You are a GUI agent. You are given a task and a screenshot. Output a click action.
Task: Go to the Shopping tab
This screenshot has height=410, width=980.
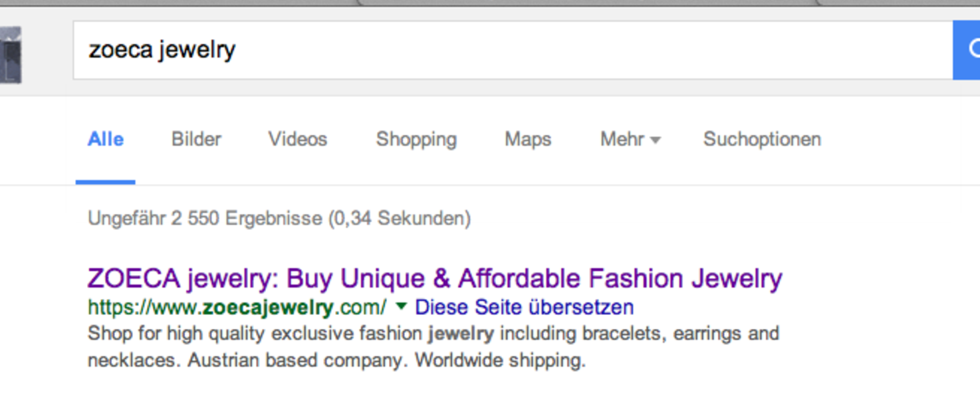click(x=416, y=140)
